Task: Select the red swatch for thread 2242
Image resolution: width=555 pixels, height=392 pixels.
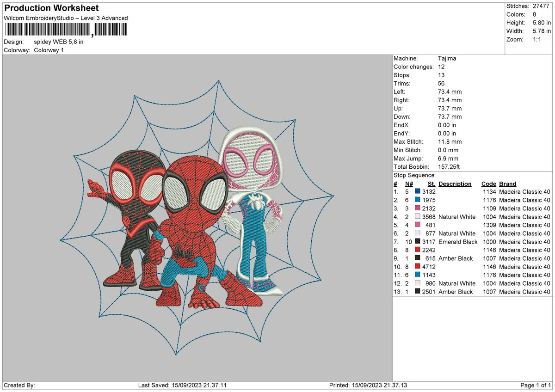Action: [417, 250]
